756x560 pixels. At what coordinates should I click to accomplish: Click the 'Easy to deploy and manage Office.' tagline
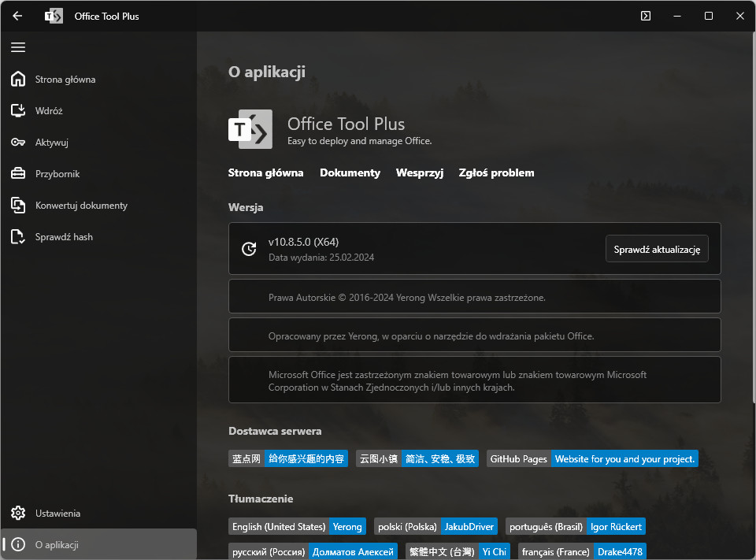coord(359,141)
